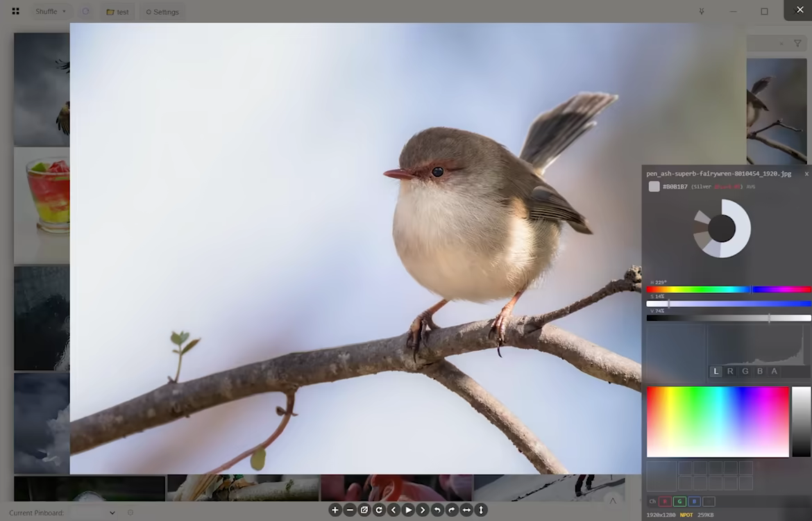Image resolution: width=812 pixels, height=521 pixels.
Task: Open the Current Pinboard dropdown
Action: point(93,513)
